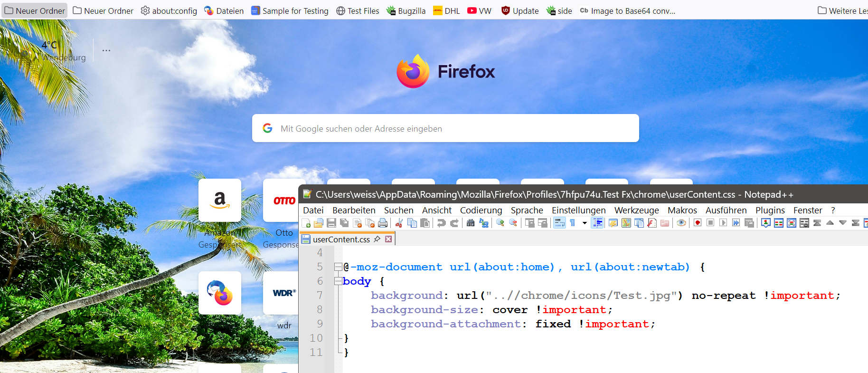Image resolution: width=868 pixels, height=373 pixels.
Task: Open the Sample for Testing bookmark
Action: point(290,10)
